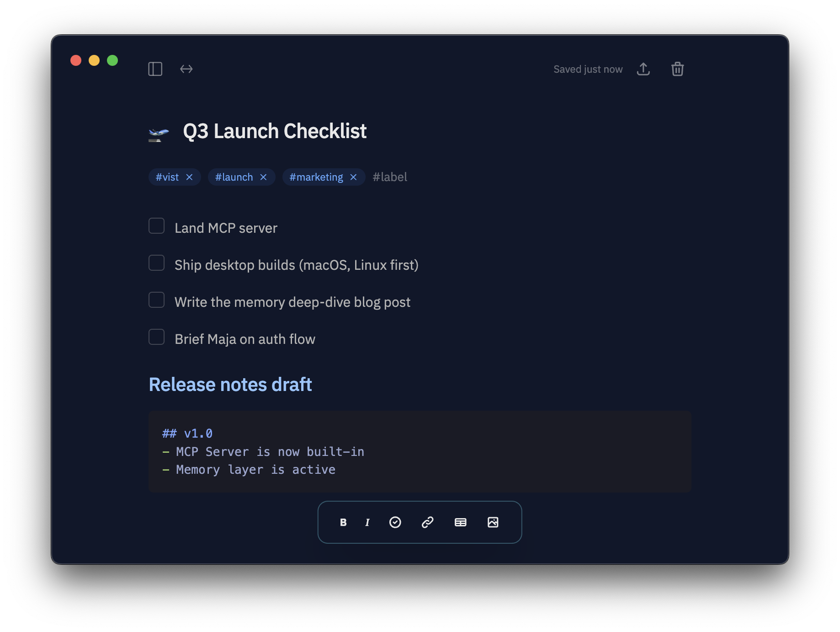
Task: Click the 'Q3 Launch Checklist' title
Action: (275, 131)
